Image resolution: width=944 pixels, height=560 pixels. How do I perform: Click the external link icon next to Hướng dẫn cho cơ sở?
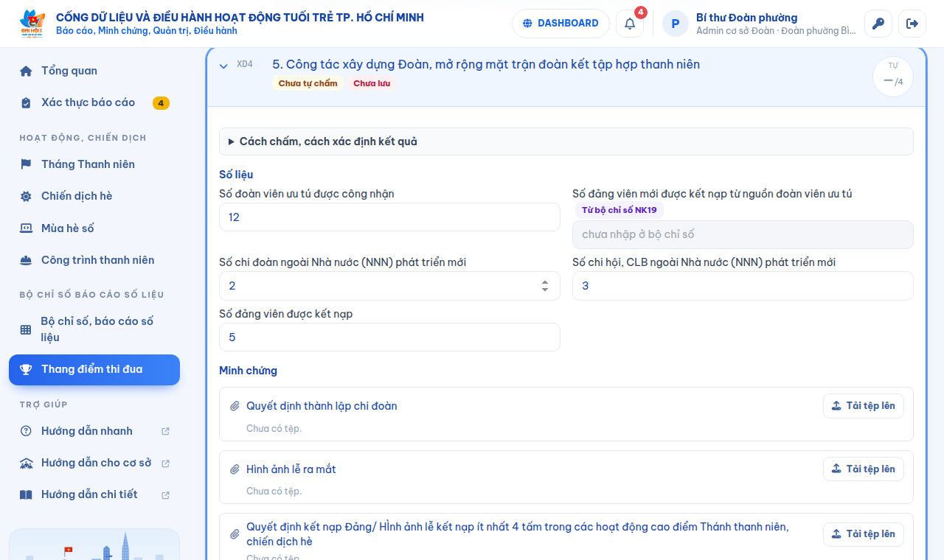pos(165,463)
